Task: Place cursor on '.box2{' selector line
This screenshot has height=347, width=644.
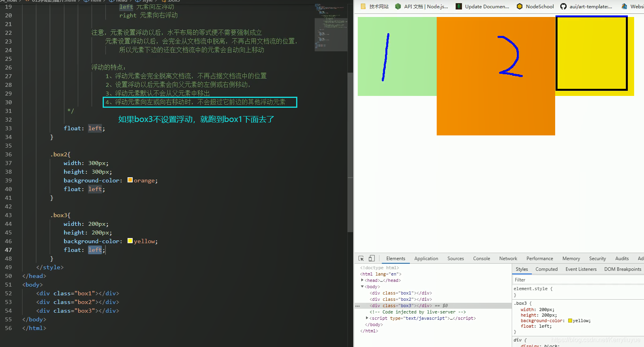Action: 60,154
